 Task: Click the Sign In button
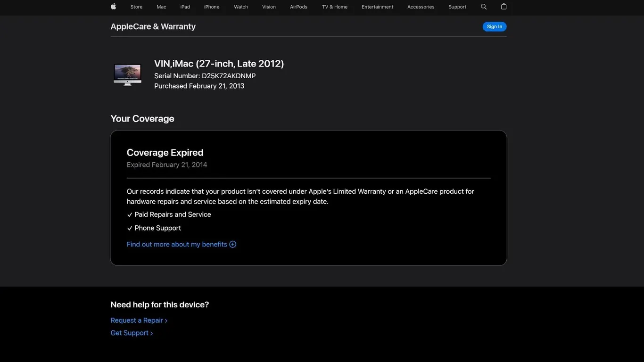pos(495,27)
